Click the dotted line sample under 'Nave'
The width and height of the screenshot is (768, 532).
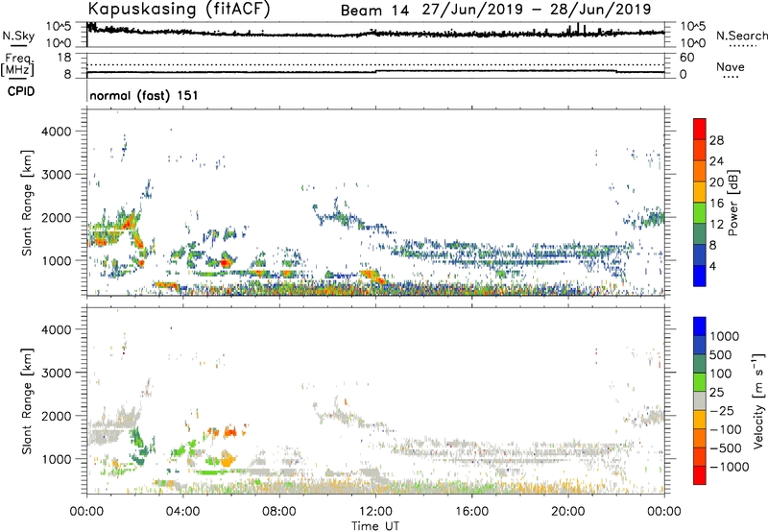tap(731, 78)
